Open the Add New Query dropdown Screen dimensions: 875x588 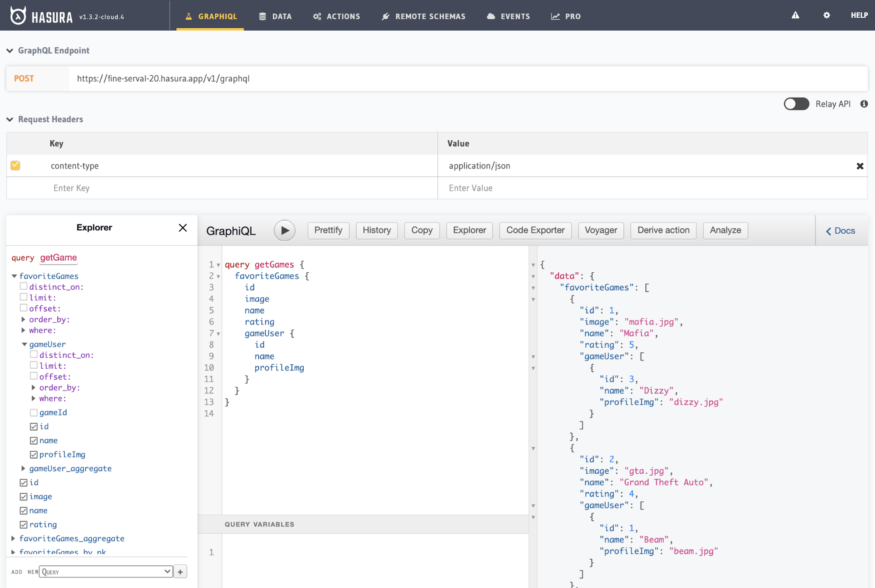tap(105, 571)
